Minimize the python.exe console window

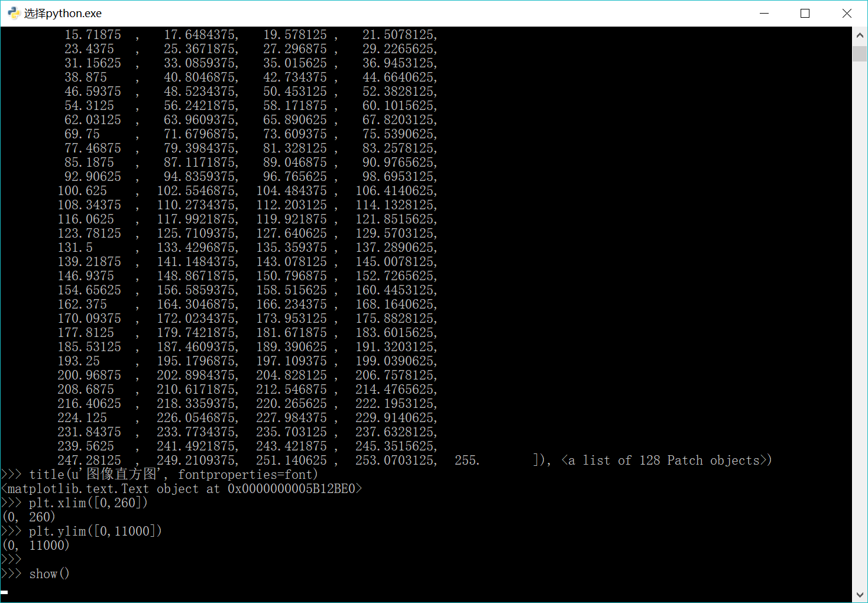click(764, 13)
